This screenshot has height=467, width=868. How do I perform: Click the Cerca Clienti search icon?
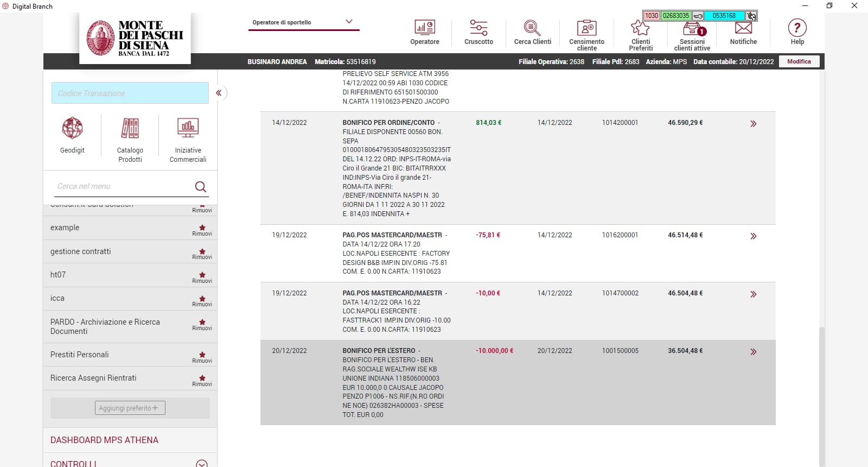(532, 28)
